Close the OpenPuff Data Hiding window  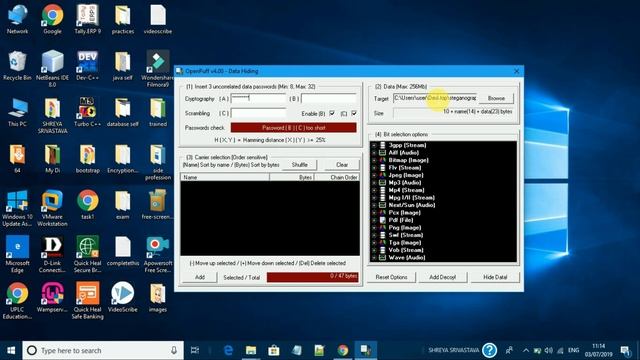[516, 71]
